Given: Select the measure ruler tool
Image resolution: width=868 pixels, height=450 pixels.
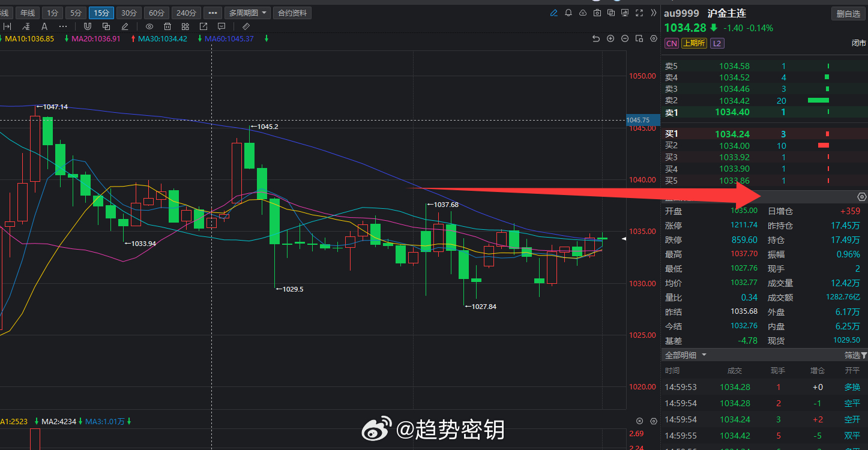Looking at the screenshot, I should [246, 26].
